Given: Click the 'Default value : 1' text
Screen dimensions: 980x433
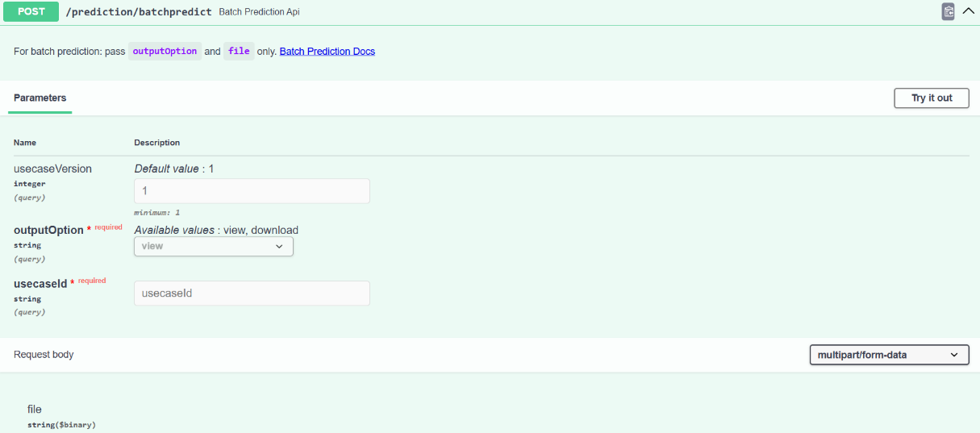Looking at the screenshot, I should (x=174, y=169).
